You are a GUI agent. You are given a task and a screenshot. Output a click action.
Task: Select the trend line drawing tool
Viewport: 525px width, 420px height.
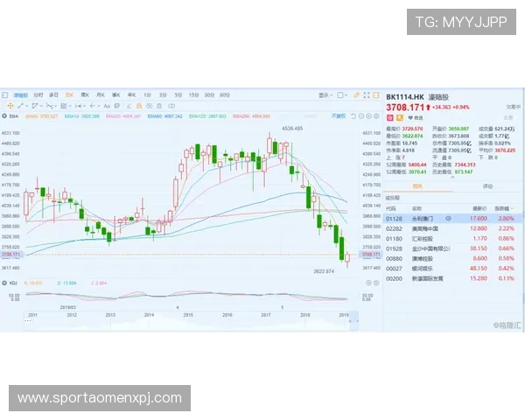point(20,106)
